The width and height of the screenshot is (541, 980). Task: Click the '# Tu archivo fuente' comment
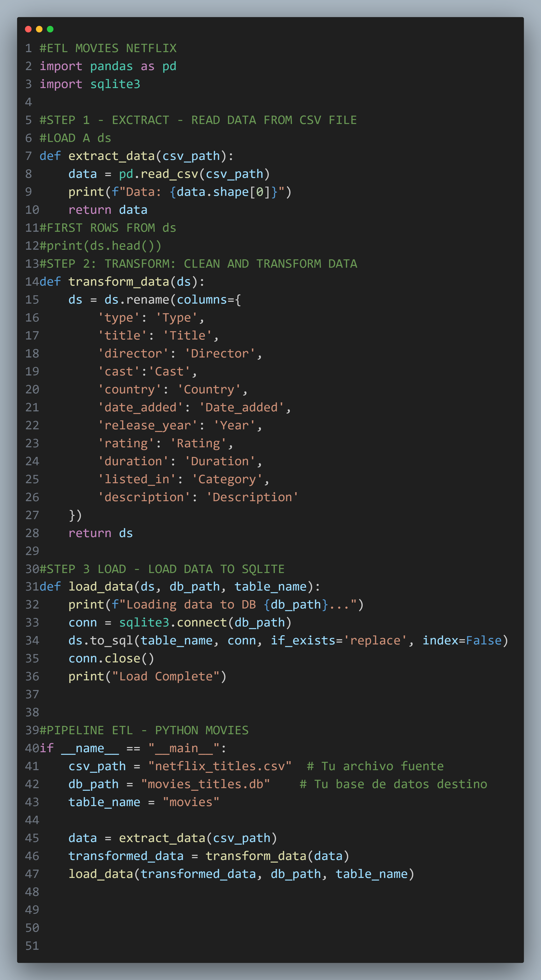pos(375,766)
